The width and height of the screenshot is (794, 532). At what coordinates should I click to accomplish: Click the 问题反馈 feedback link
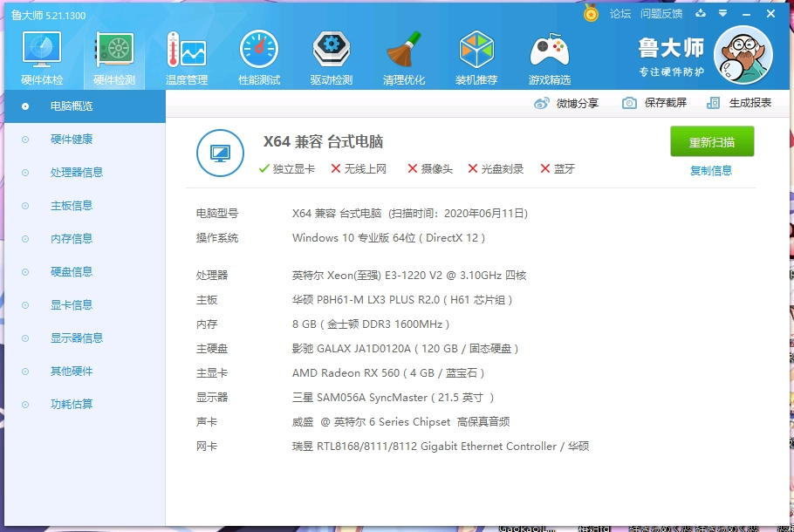click(661, 14)
